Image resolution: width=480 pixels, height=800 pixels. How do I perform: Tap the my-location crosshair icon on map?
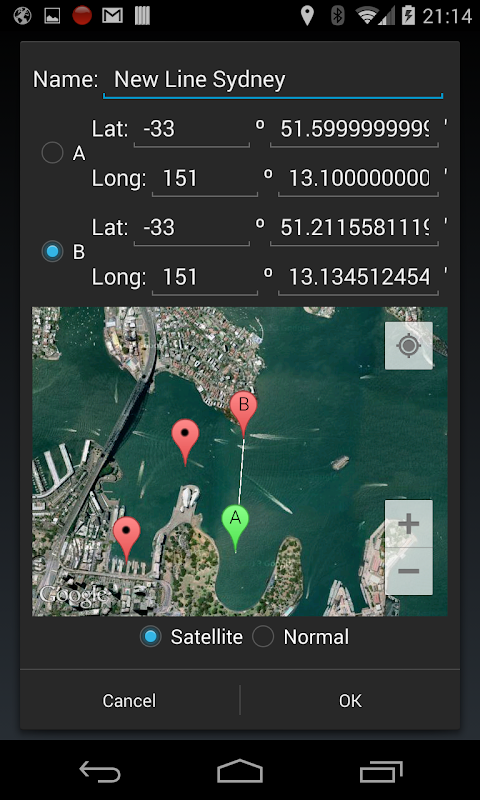click(x=409, y=345)
